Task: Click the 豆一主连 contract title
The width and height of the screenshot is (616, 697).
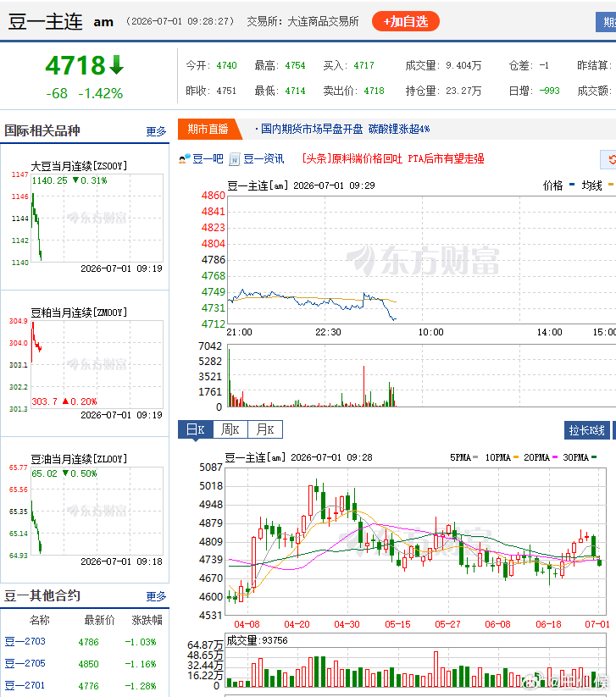Action: 46,21
